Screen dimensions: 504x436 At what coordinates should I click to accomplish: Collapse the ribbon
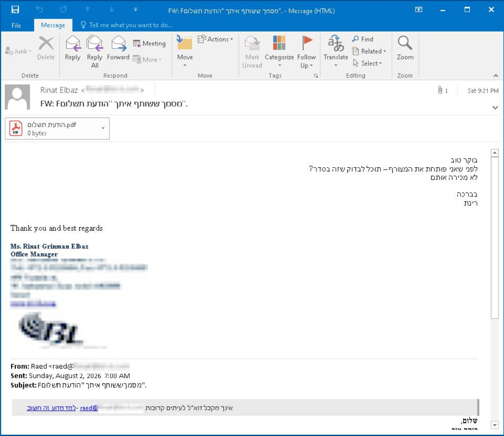[496, 75]
